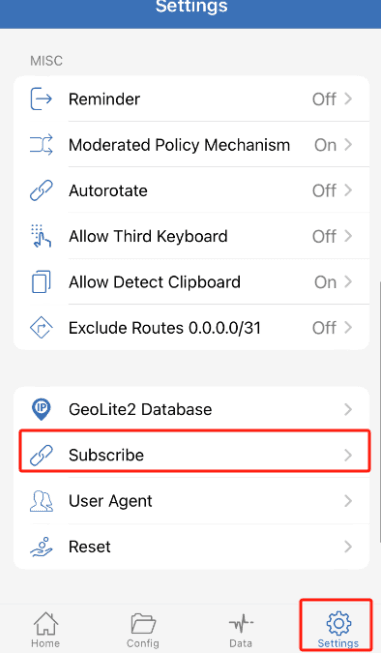Image resolution: width=382 pixels, height=653 pixels.
Task: Switch to the Home tab
Action: (x=45, y=630)
